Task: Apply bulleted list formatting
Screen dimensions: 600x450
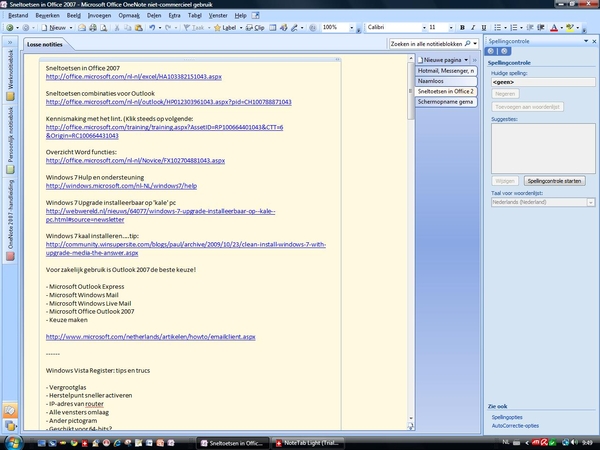Action: (x=497, y=28)
